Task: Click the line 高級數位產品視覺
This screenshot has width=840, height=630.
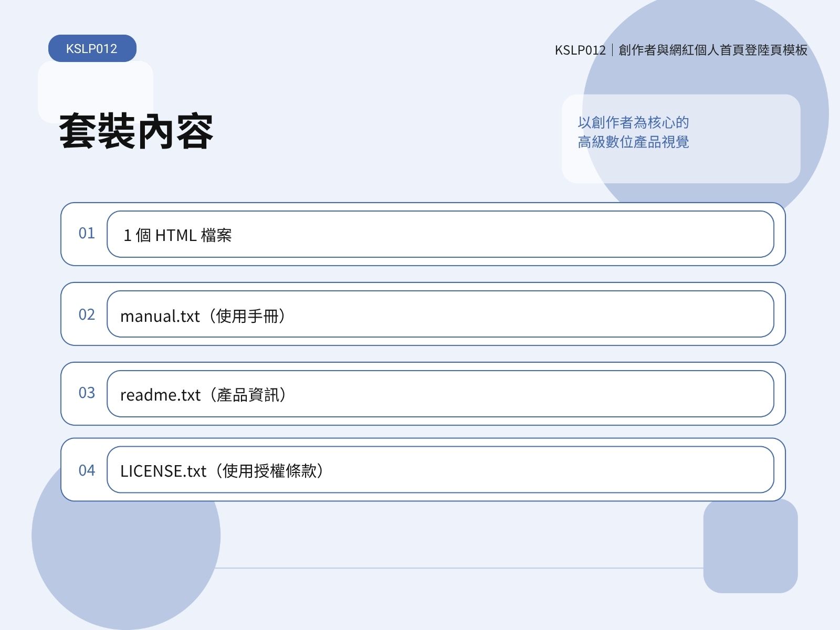Action: click(633, 142)
